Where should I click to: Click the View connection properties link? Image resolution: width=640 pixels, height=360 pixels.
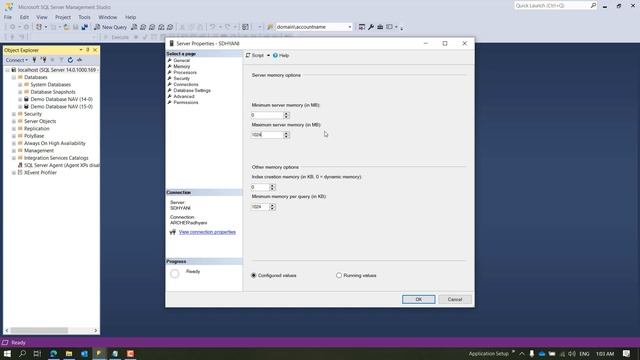click(207, 232)
